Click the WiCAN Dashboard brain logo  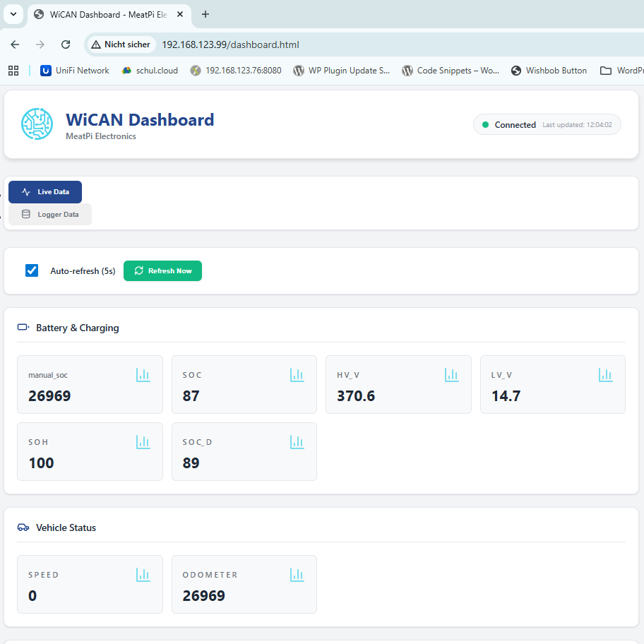[37, 124]
